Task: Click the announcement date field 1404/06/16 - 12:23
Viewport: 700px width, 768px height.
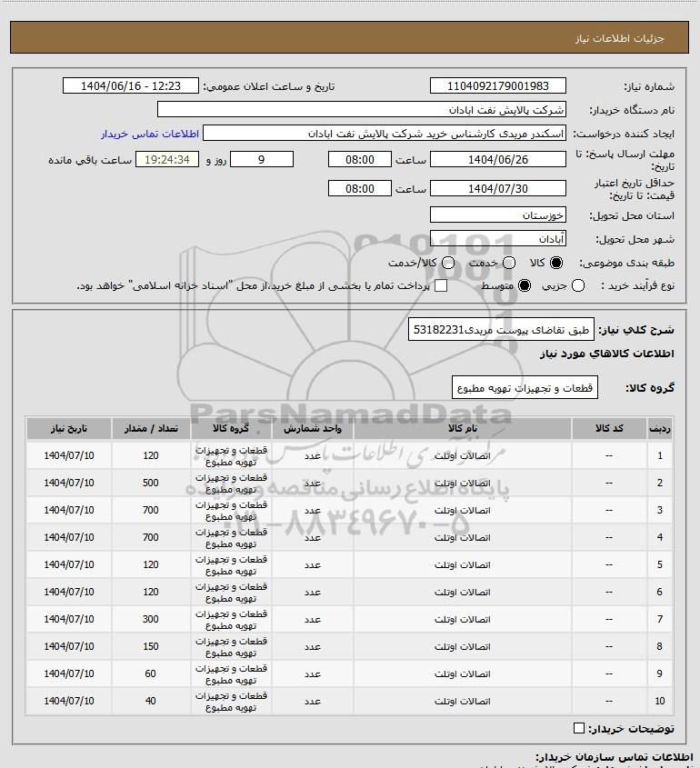Action: pyautogui.click(x=131, y=85)
